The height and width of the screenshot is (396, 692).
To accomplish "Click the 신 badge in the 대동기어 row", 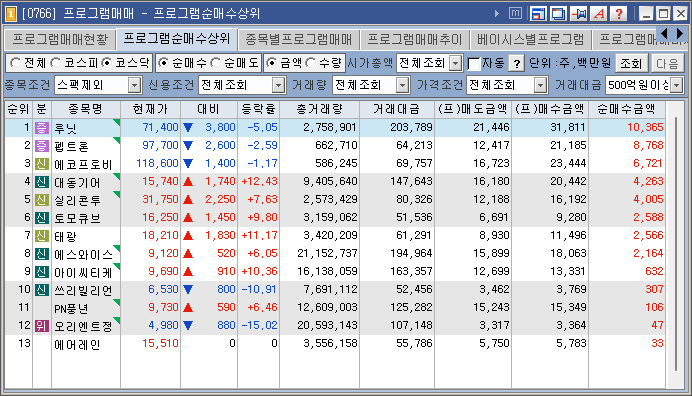I will (x=41, y=182).
